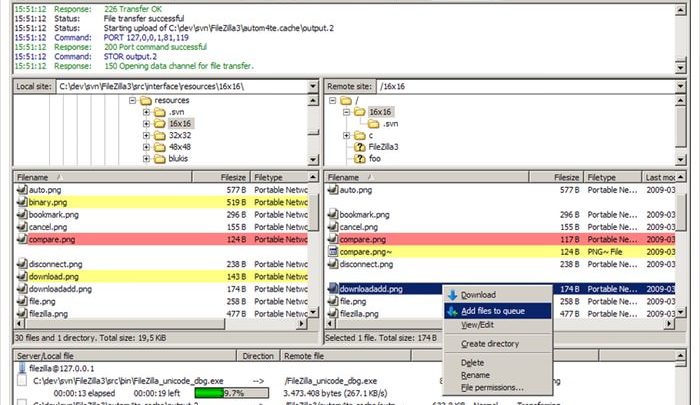700x405 pixels.
Task: Click the remote compare.png~ file icon
Action: click(x=333, y=252)
